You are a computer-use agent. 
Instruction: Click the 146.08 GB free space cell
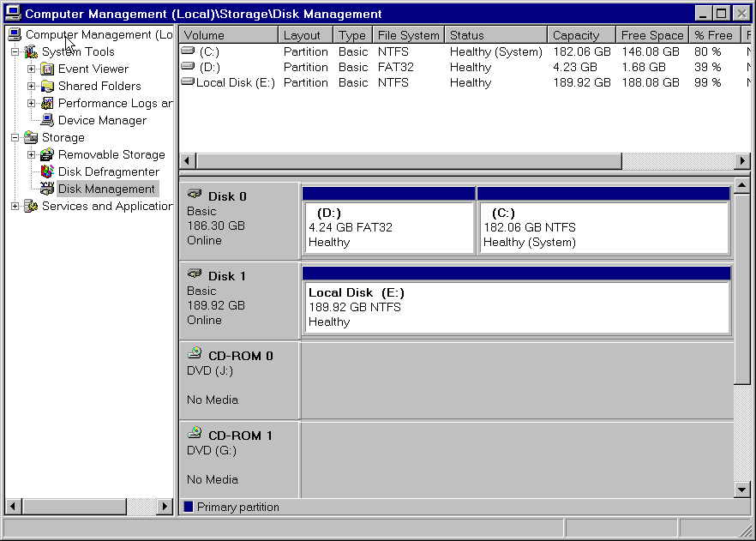pos(651,51)
